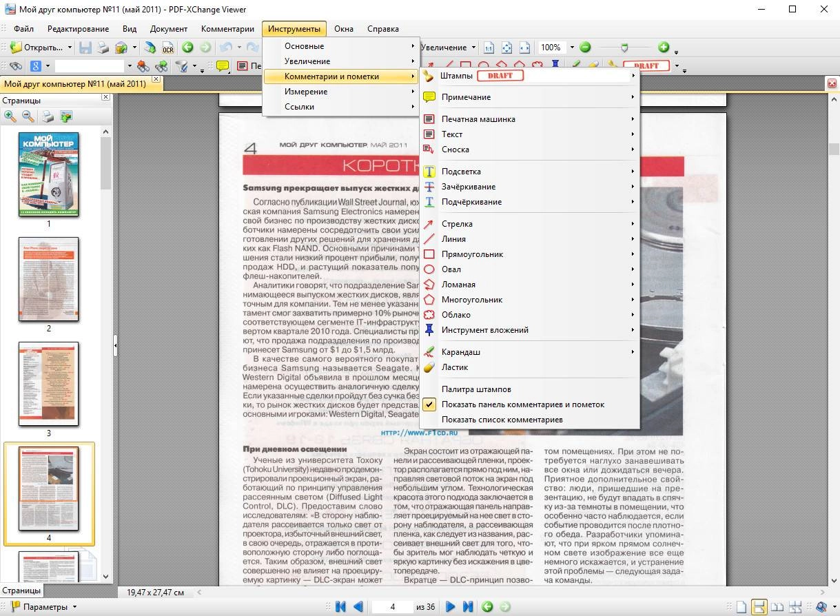Open the Google search provider dropdown
The height and width of the screenshot is (616, 840).
coord(47,66)
